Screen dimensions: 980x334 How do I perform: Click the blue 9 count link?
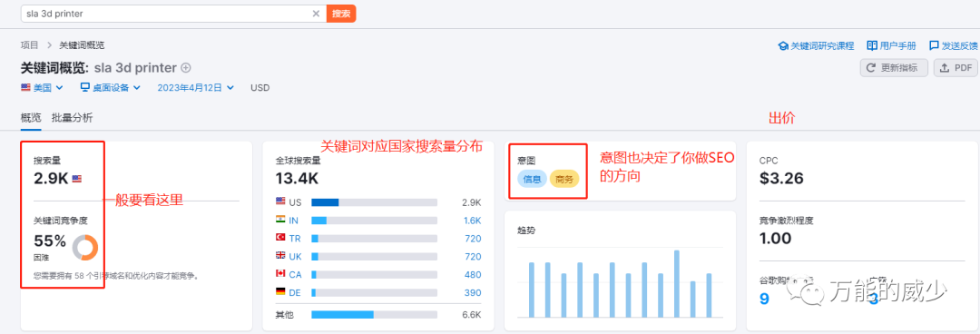pyautogui.click(x=764, y=299)
